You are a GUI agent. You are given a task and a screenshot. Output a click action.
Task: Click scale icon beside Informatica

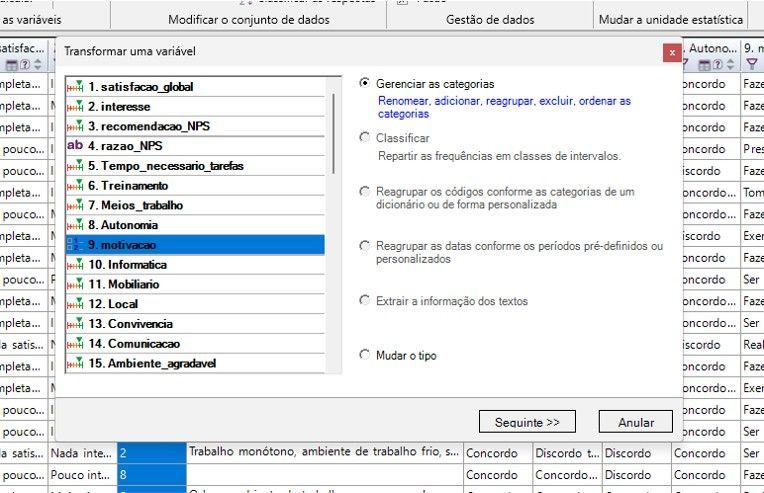tap(75, 265)
